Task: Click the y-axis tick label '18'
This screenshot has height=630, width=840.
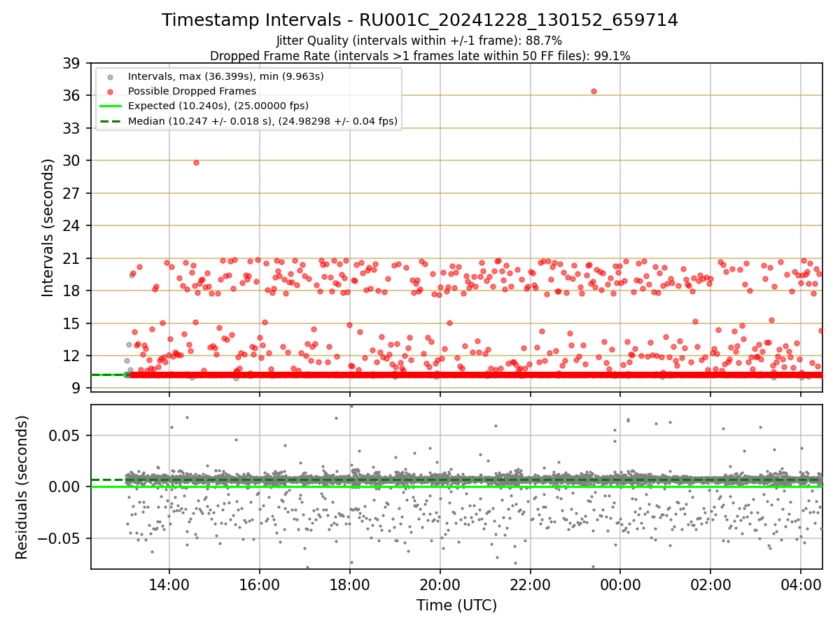Action: pyautogui.click(x=72, y=290)
